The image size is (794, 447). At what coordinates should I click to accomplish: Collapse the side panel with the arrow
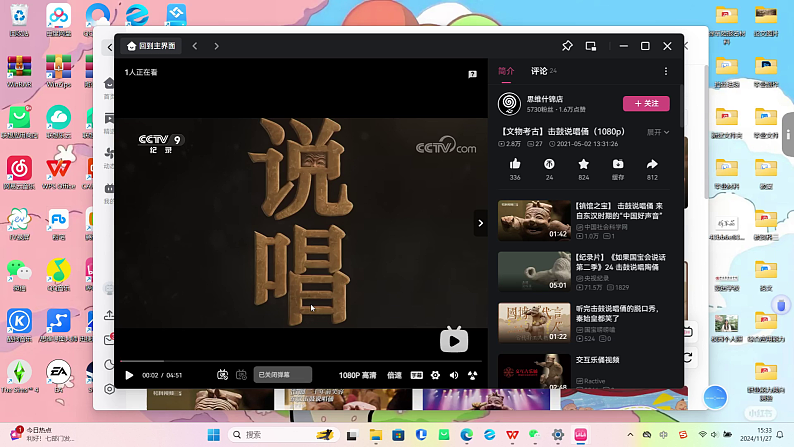[x=481, y=223]
